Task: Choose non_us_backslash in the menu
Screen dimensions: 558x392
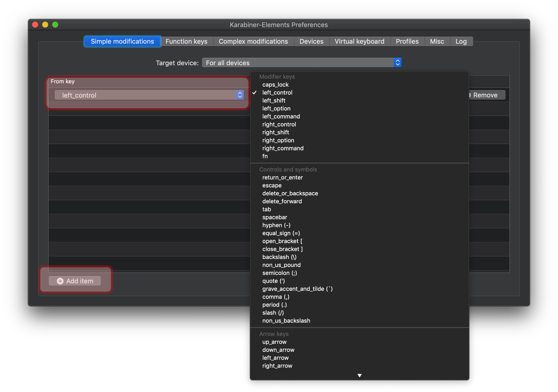Action: (x=359, y=321)
